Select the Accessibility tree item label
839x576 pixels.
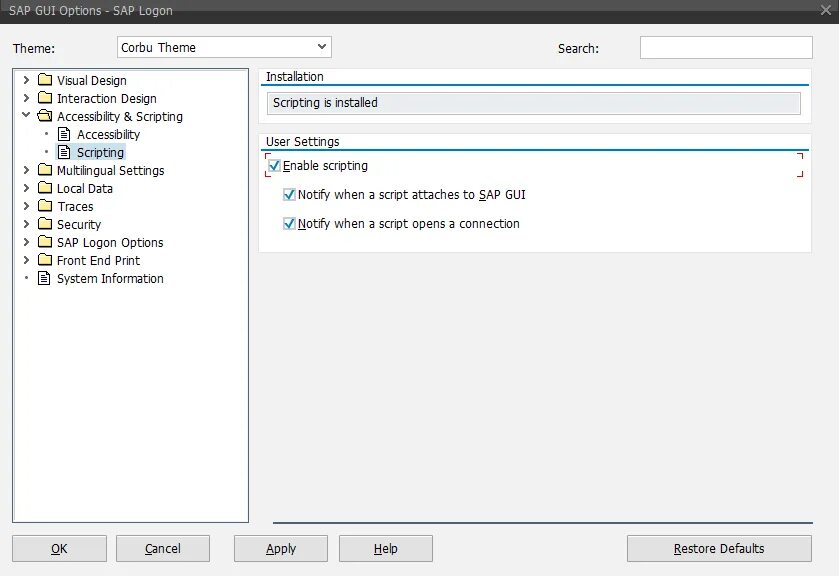[x=108, y=134]
